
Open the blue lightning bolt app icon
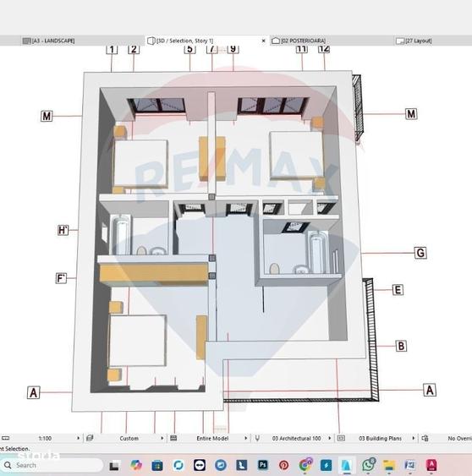pyautogui.click(x=326, y=465)
